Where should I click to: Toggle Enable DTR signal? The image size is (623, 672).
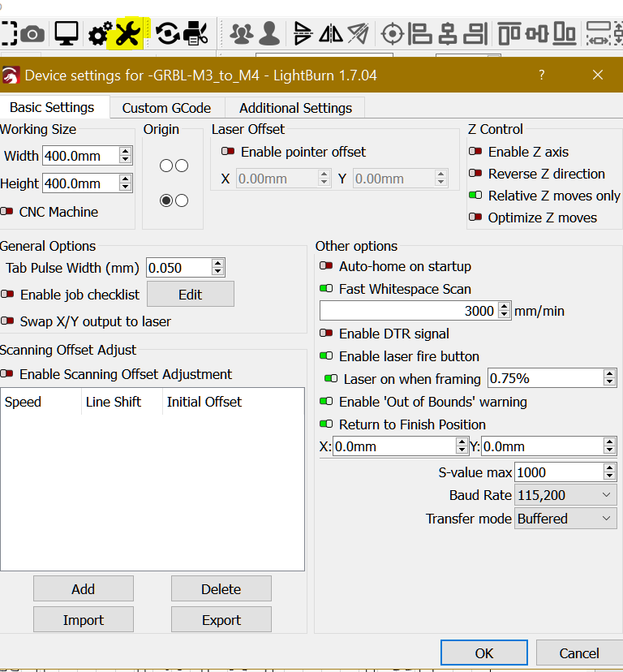326,333
